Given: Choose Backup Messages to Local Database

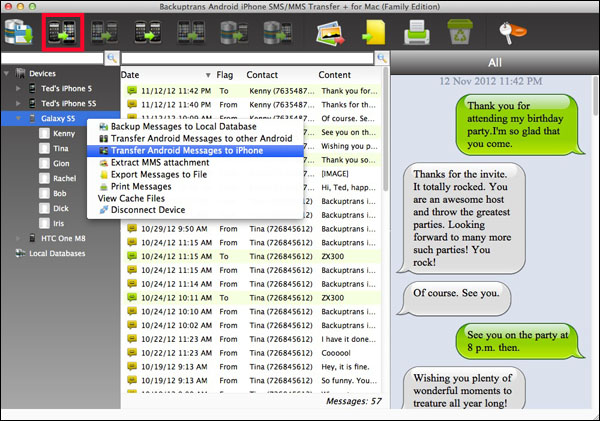Looking at the screenshot, I should pos(195,127).
